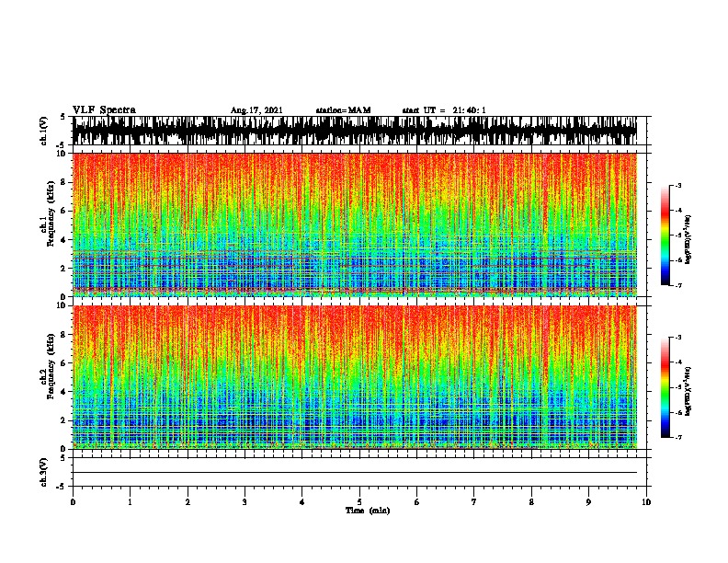Click the "ch.3(V)" axis label
Image resolution: width=728 pixels, height=563 pixels.
(44, 472)
